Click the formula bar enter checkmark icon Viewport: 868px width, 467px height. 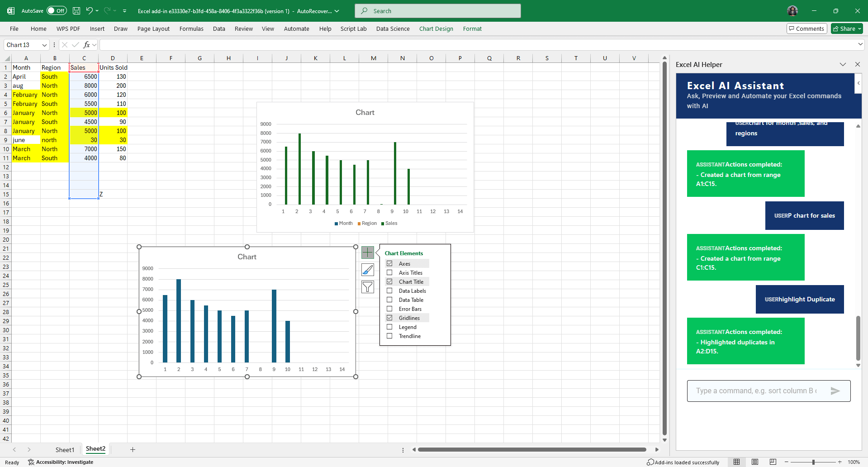coord(76,45)
